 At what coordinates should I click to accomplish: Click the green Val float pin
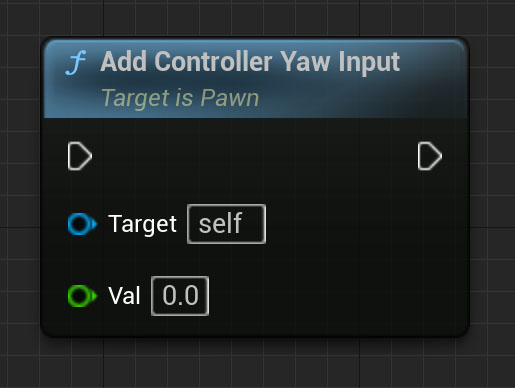82,296
